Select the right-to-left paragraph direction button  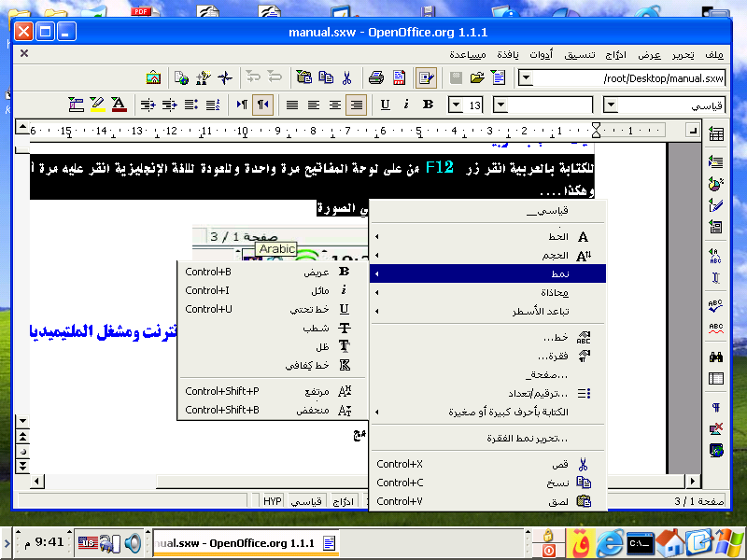pos(263,105)
